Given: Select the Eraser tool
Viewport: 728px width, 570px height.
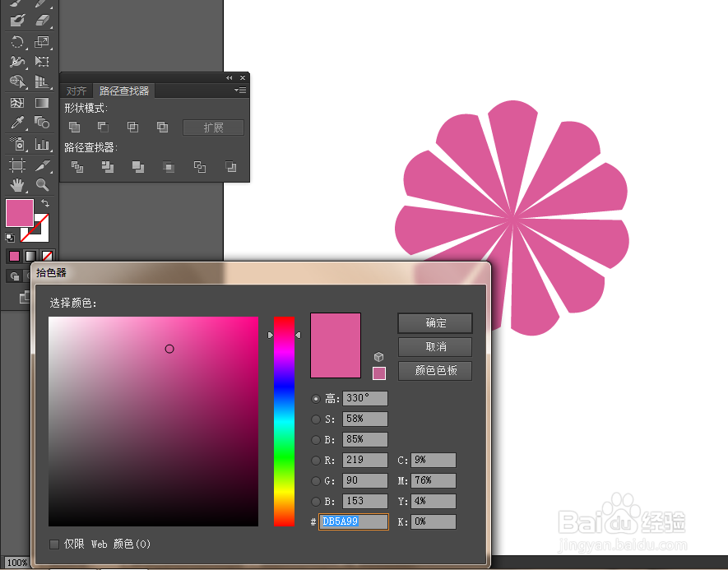Looking at the screenshot, I should (x=42, y=21).
